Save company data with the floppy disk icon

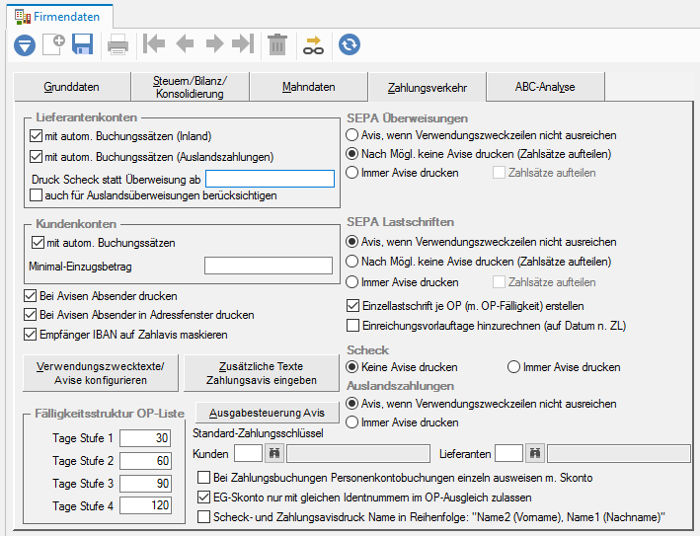click(x=83, y=44)
